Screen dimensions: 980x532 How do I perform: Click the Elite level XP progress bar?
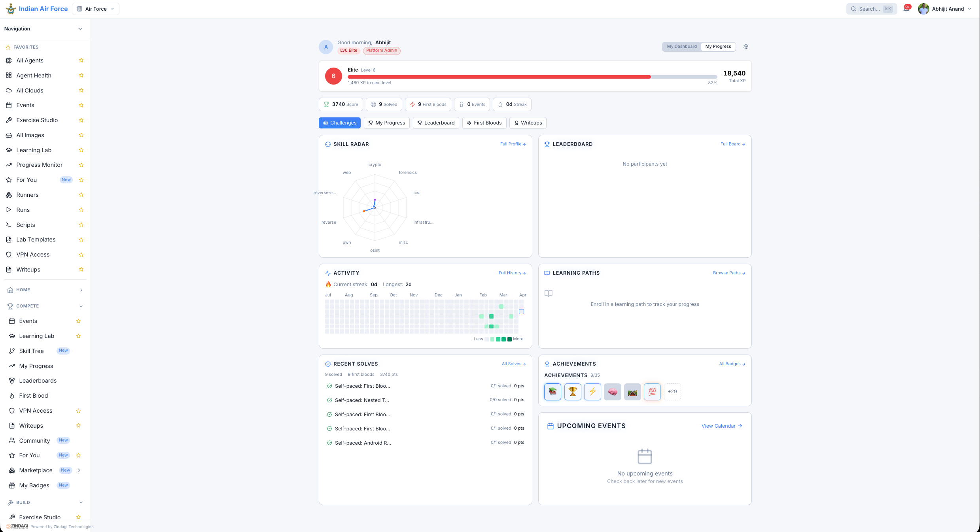[532, 77]
